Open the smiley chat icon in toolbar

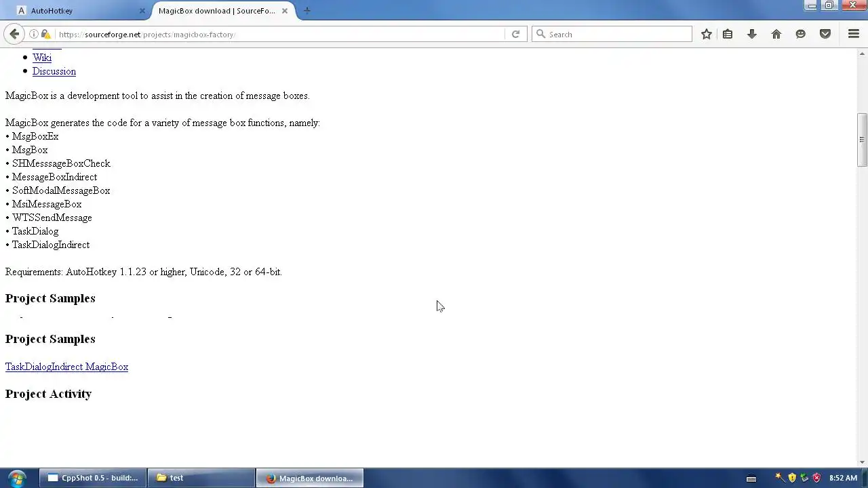(801, 34)
